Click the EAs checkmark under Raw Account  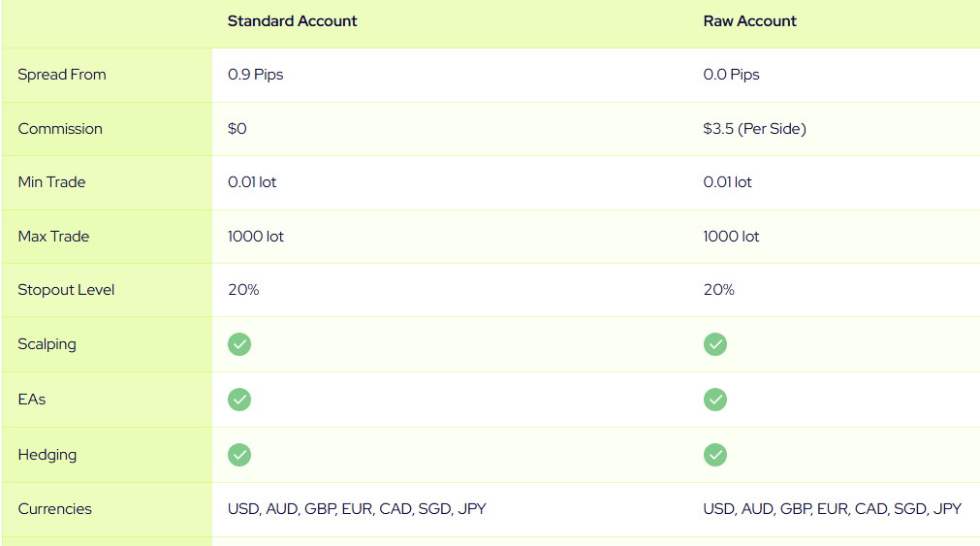click(x=715, y=400)
